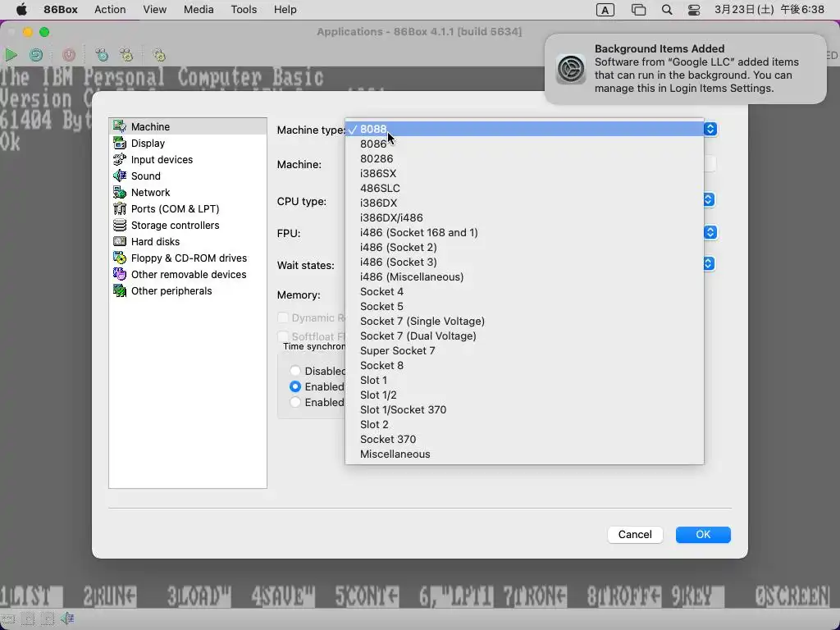This screenshot has width=840, height=630.
Task: Click the green Run toolbar icon
Action: (x=11, y=55)
